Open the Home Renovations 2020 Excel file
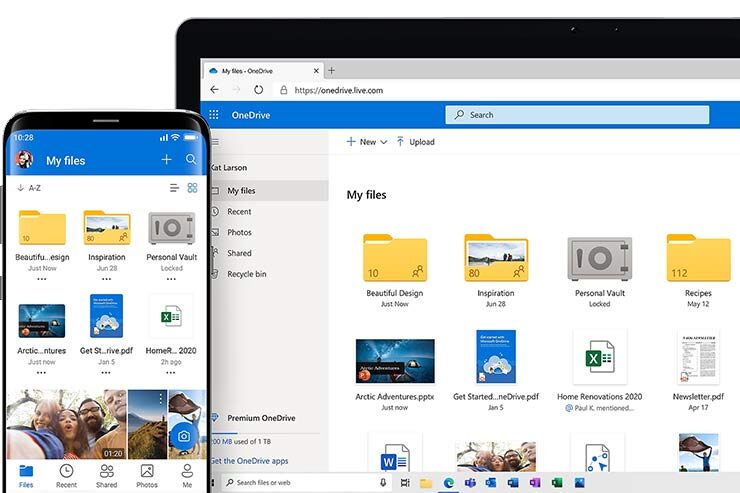740x493 pixels. [x=599, y=357]
